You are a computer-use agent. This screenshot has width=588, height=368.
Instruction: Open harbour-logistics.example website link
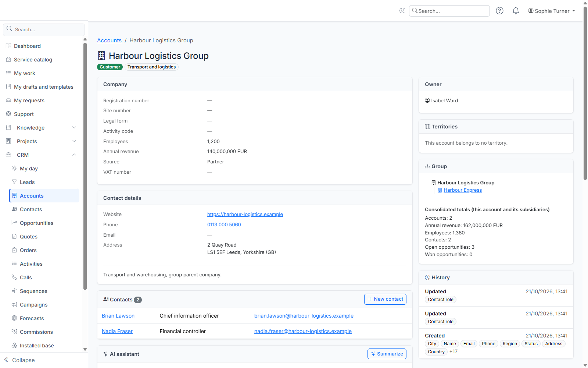245,215
